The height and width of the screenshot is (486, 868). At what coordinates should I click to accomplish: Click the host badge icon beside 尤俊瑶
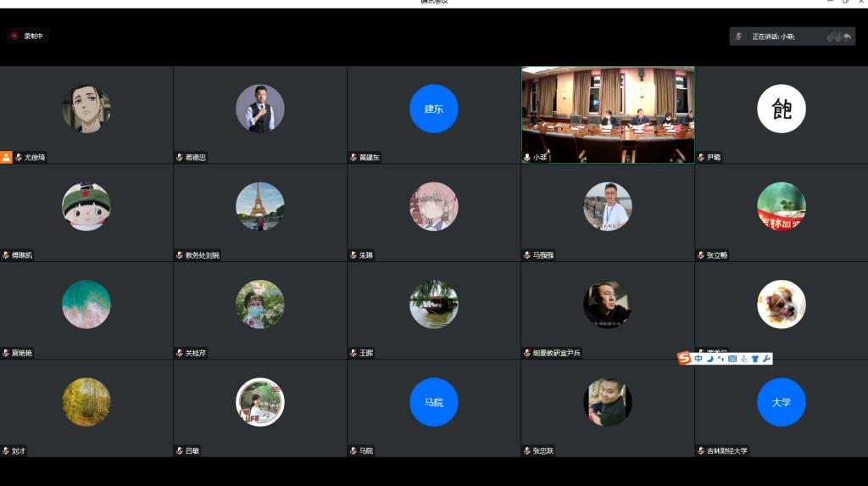click(6, 157)
